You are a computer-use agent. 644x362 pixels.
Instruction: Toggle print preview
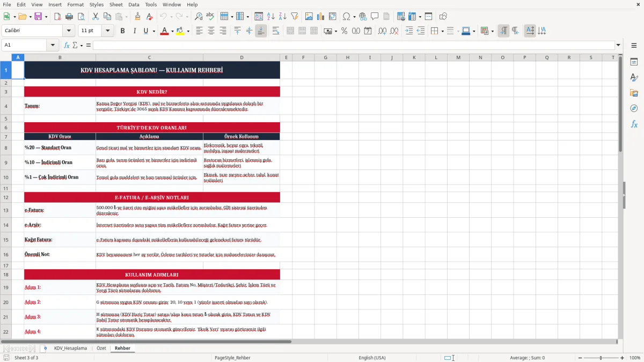[81, 17]
